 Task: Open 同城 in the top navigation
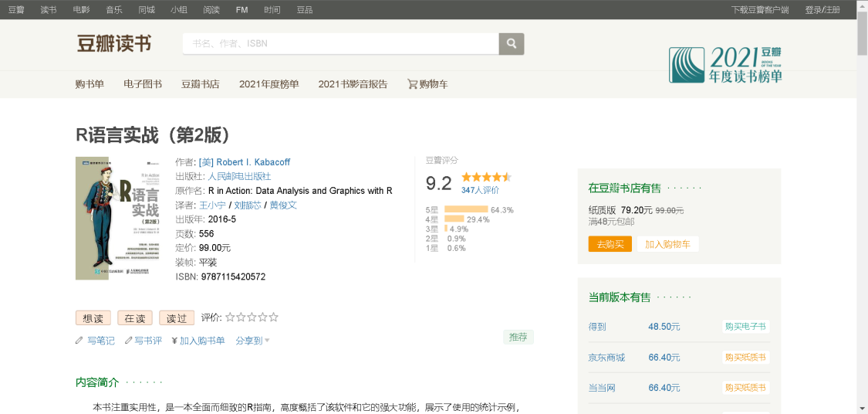coord(147,10)
